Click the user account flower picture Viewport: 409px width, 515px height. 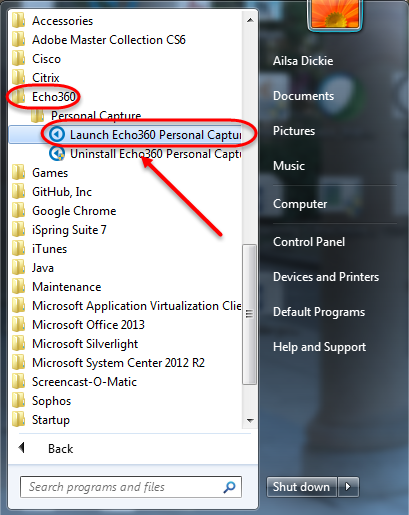click(x=335, y=14)
